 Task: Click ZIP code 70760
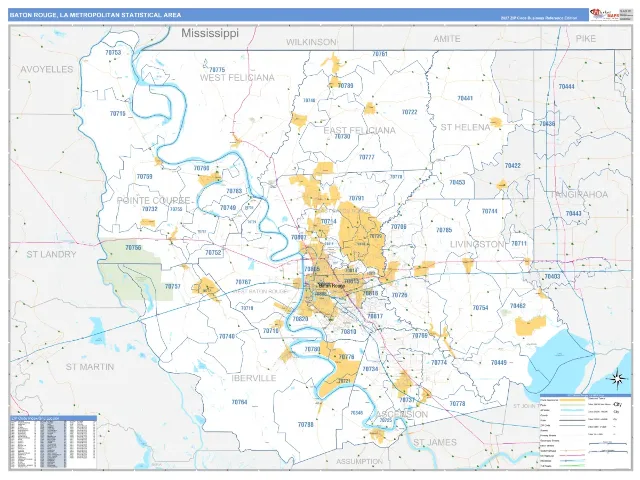[x=202, y=168]
